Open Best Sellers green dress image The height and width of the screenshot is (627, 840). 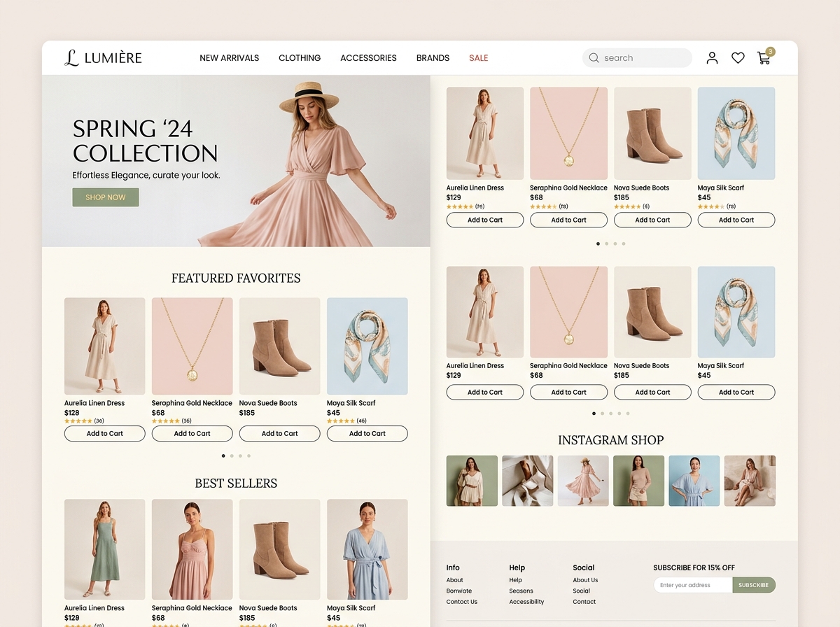click(105, 549)
